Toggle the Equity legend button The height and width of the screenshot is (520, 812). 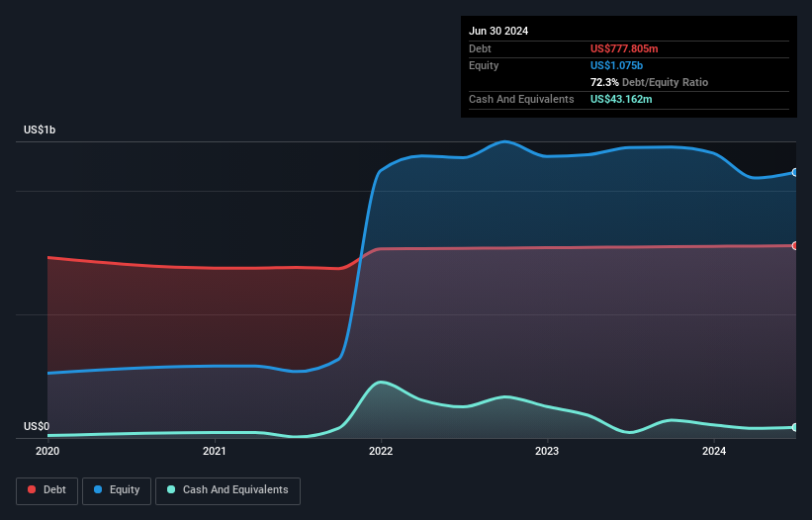pyautogui.click(x=117, y=490)
